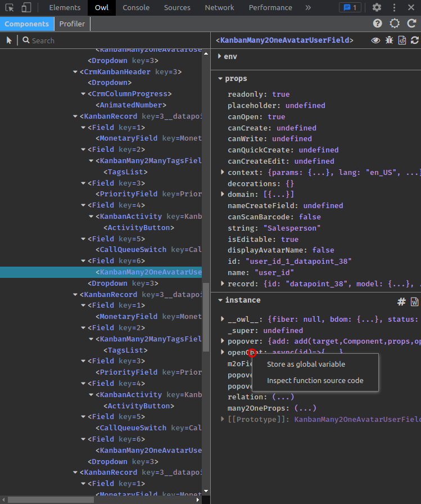The image size is (421, 504).
Task: Show more DevTools tabs chevron
Action: [x=308, y=7]
